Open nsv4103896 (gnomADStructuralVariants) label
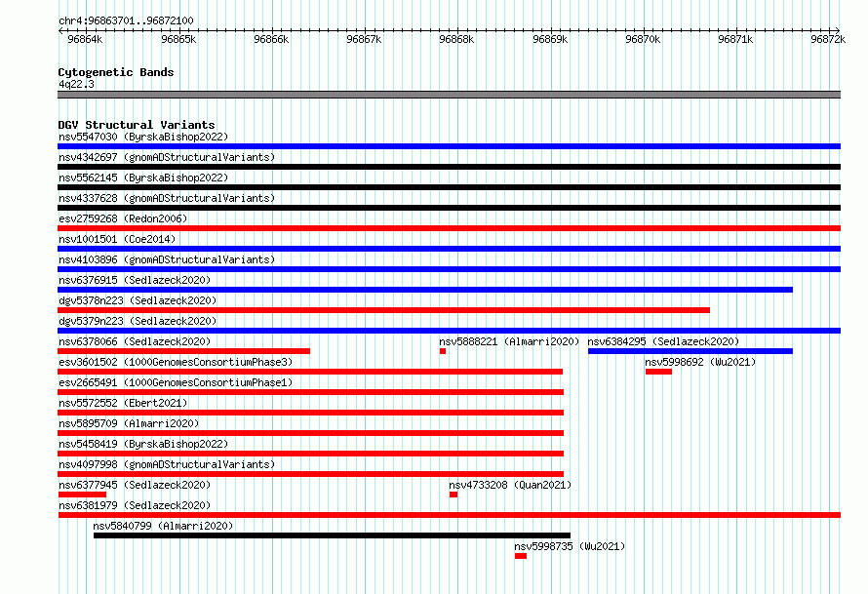Image resolution: width=868 pixels, height=594 pixels. click(x=167, y=259)
